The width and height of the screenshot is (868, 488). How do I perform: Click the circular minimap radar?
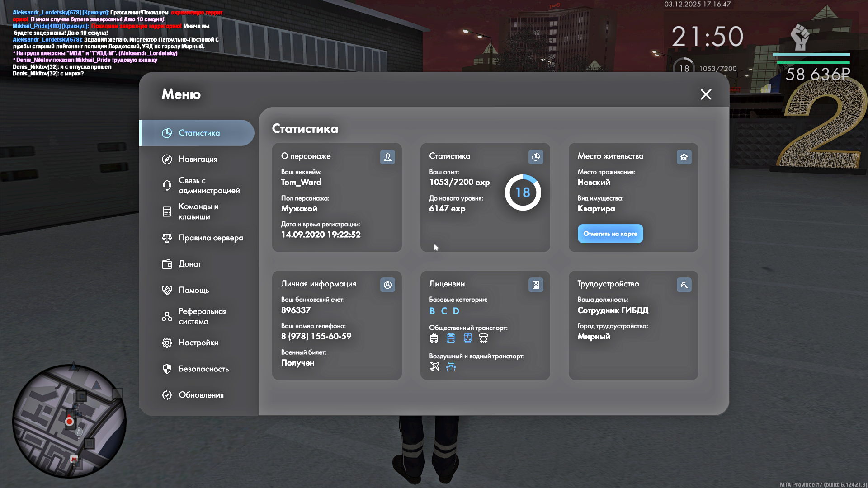(x=69, y=421)
